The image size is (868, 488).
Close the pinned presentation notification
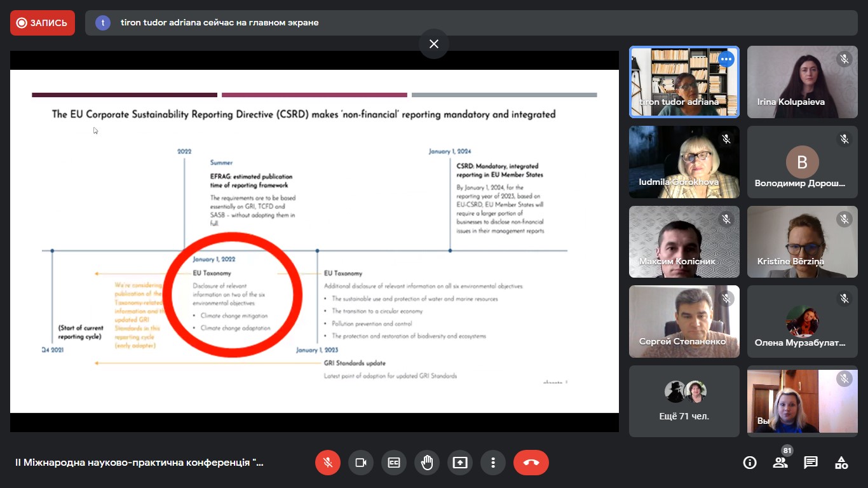(x=434, y=44)
